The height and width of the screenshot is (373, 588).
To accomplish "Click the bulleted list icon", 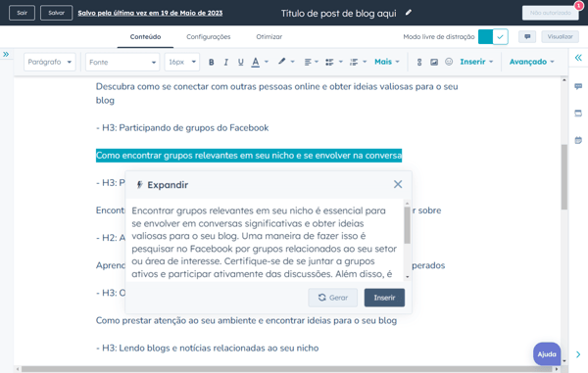I will pos(329,63).
